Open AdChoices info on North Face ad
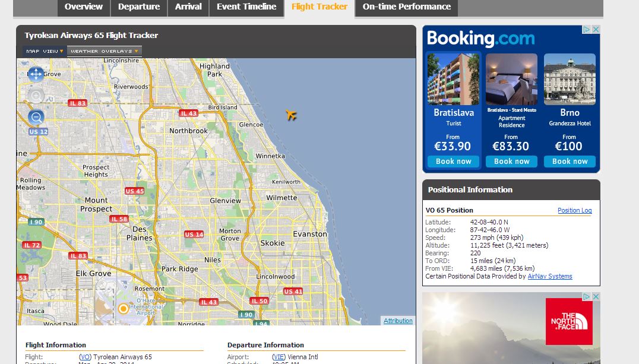Image resolution: width=639 pixels, height=364 pixels. tap(587, 296)
